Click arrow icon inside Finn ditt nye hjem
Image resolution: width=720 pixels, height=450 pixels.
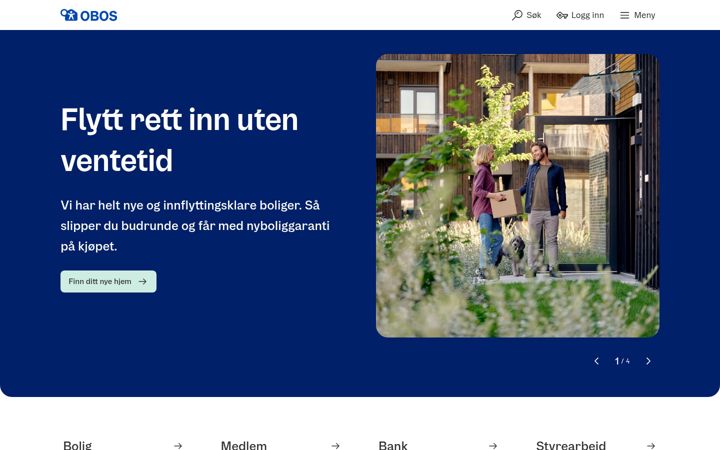pyautogui.click(x=143, y=281)
